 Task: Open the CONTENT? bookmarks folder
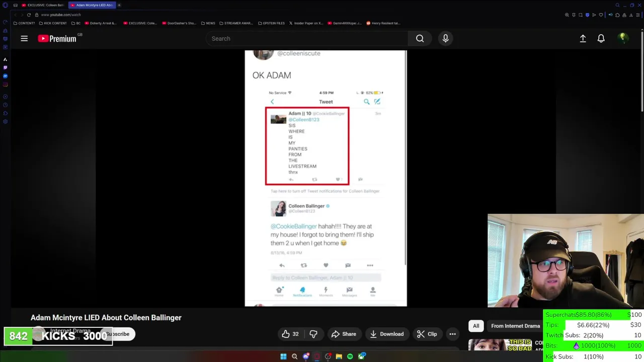(x=24, y=23)
